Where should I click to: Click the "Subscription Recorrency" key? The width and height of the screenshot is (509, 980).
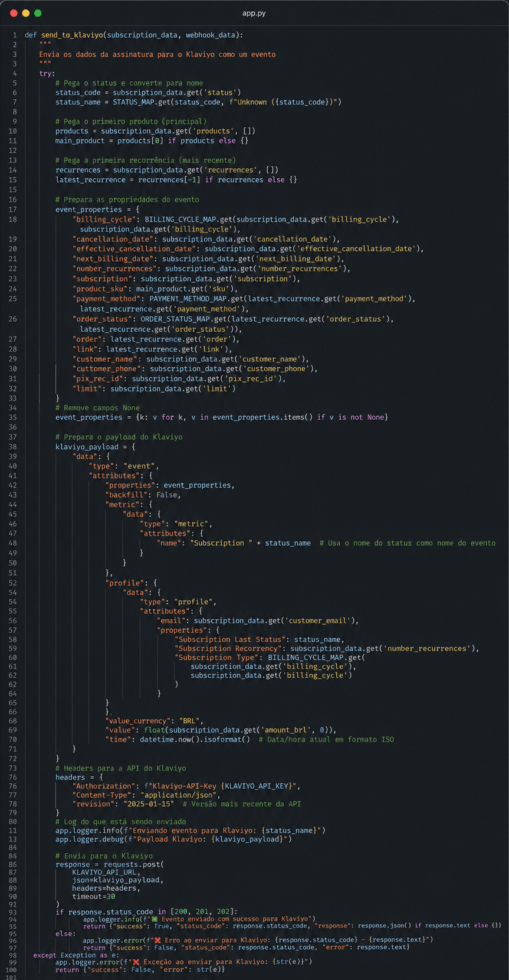(x=228, y=648)
